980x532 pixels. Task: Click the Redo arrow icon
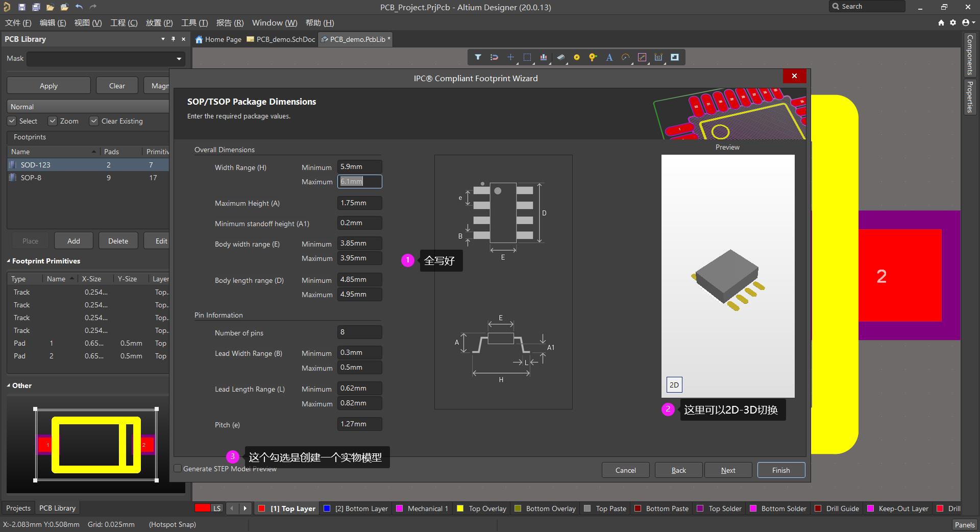click(x=93, y=7)
